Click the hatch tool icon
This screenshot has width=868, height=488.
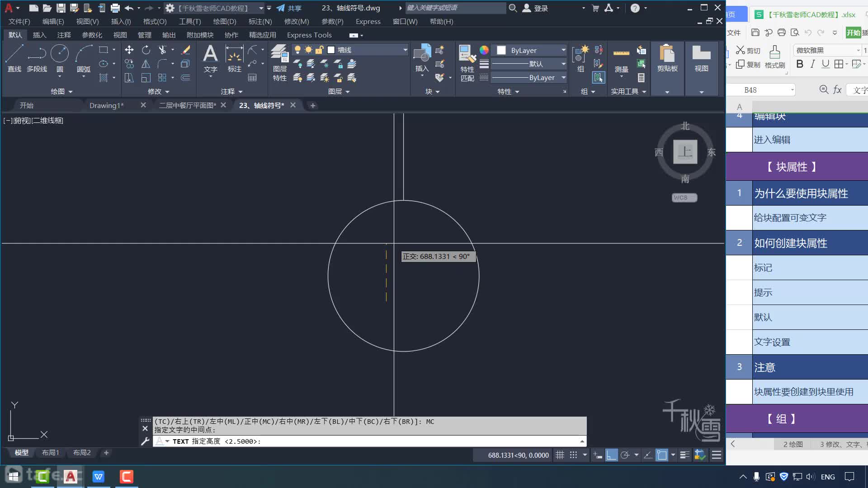point(104,78)
